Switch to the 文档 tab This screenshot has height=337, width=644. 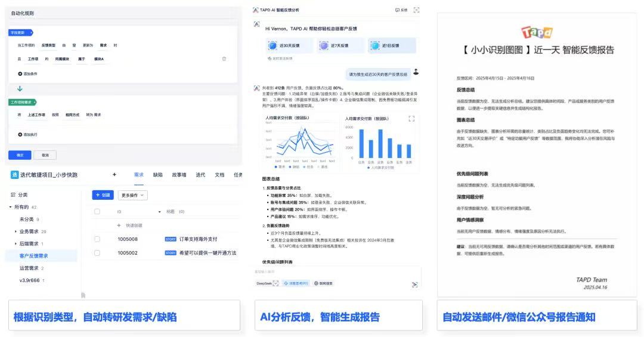tap(219, 175)
